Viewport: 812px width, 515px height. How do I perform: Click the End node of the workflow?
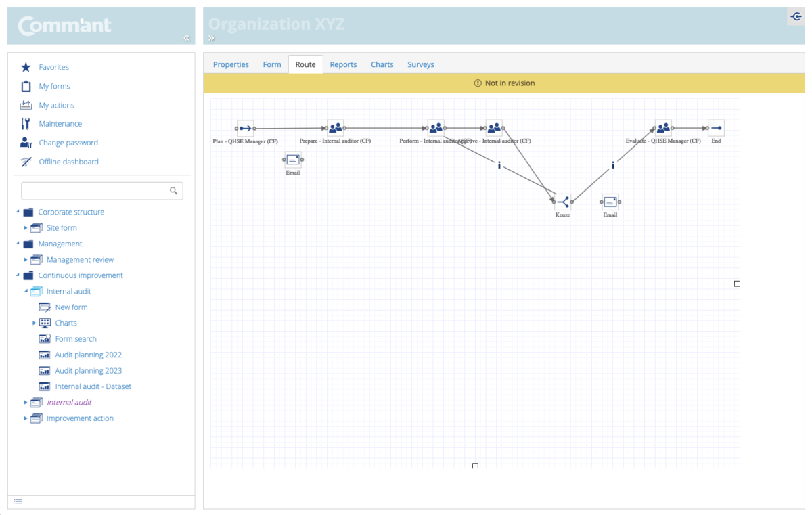click(715, 127)
